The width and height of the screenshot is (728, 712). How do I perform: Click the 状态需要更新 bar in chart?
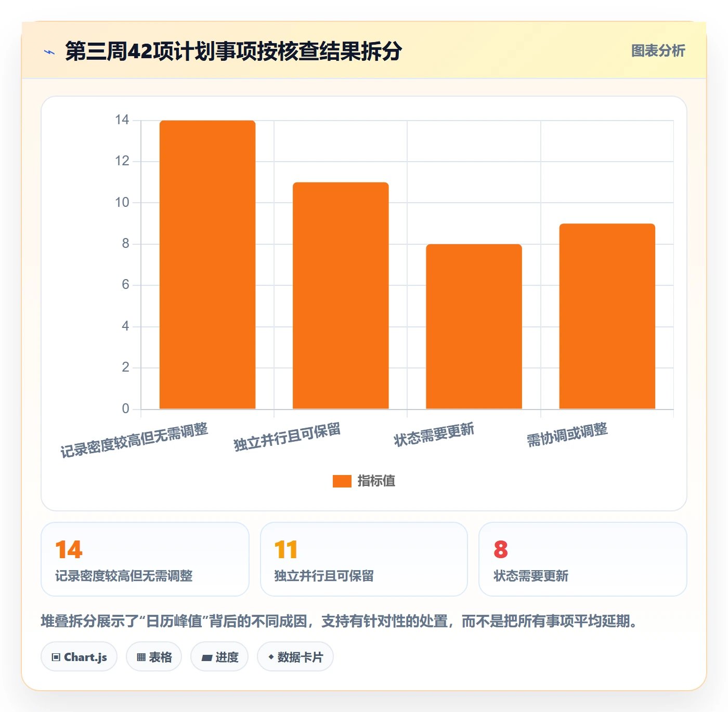(x=474, y=326)
